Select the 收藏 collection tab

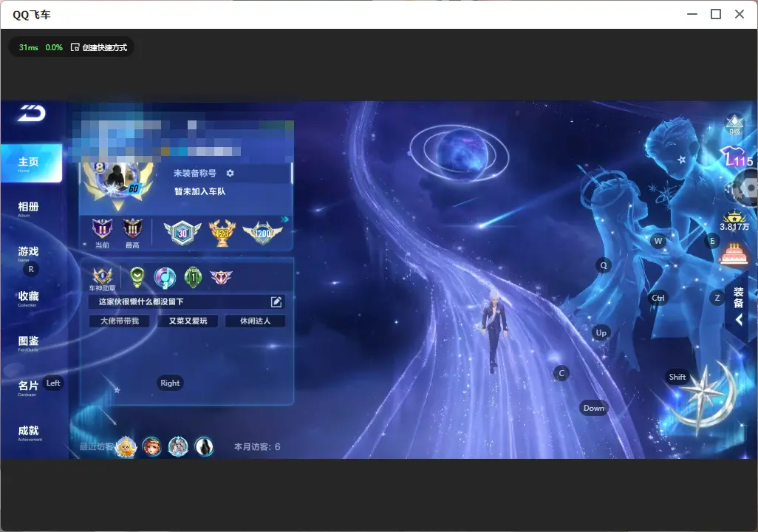[29, 298]
